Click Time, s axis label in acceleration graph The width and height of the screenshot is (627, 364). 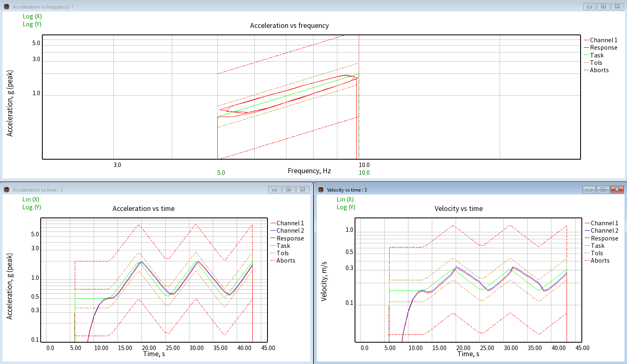(x=154, y=354)
